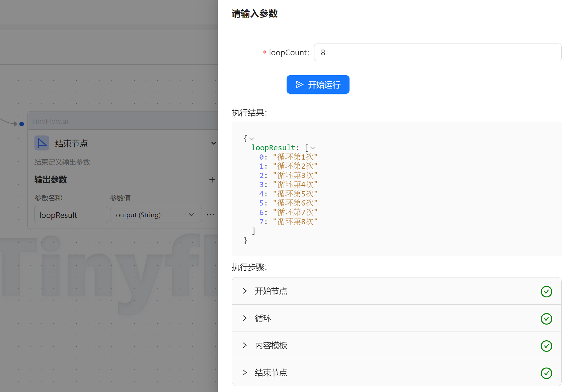568x392 pixels.
Task: Expand the 内容模板 step row
Action: (x=245, y=345)
